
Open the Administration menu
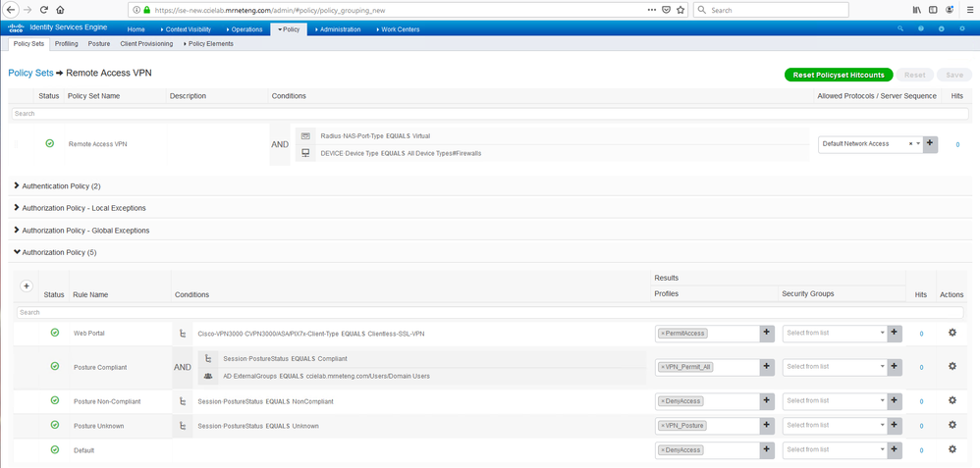[338, 29]
